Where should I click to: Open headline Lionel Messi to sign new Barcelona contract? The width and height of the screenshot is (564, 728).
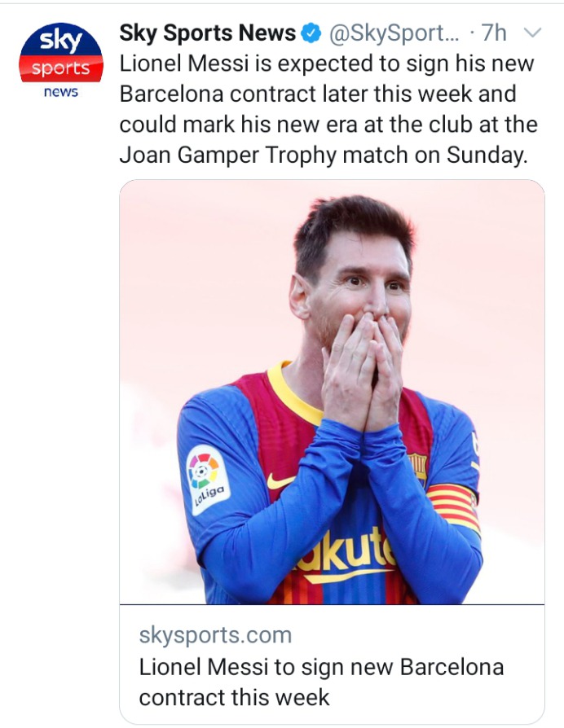coord(321,682)
